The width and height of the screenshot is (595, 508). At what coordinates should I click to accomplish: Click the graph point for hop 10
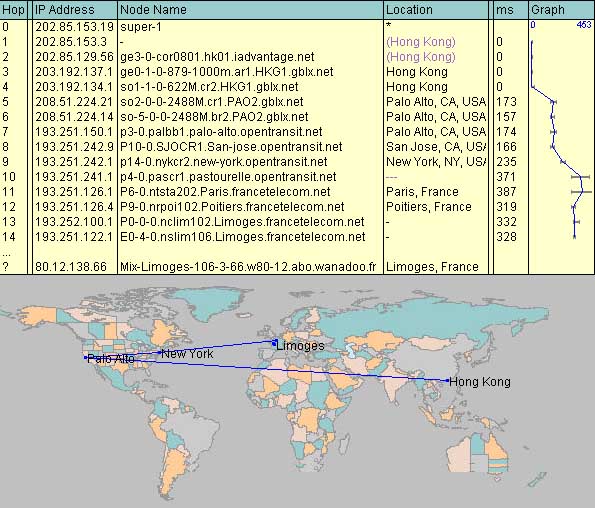[x=581, y=177]
